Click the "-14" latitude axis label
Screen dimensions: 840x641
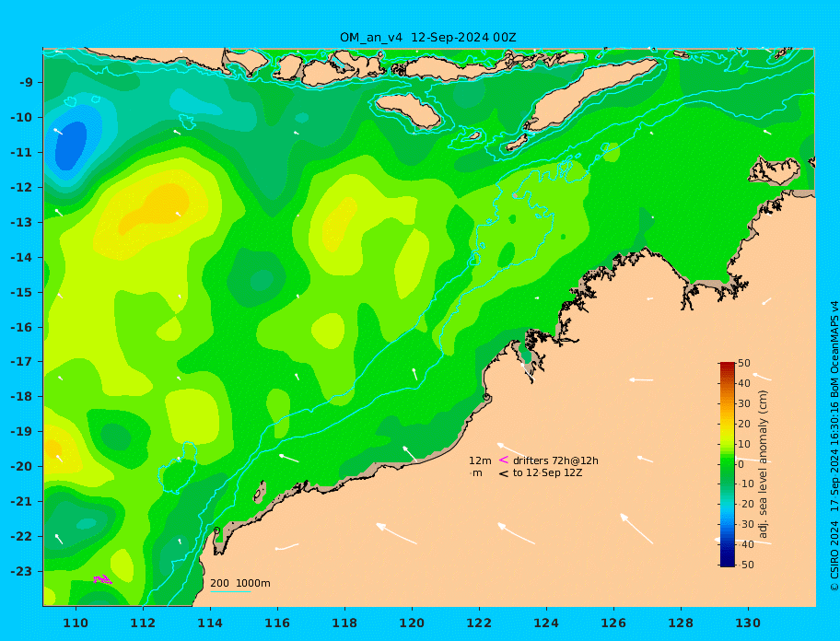(21, 258)
